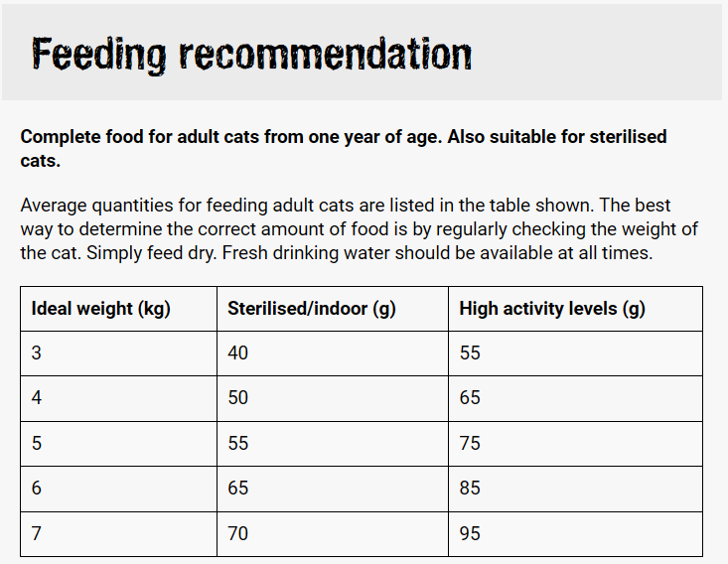Click the Feeding recommendation heading
The width and height of the screenshot is (728, 564).
click(x=251, y=54)
